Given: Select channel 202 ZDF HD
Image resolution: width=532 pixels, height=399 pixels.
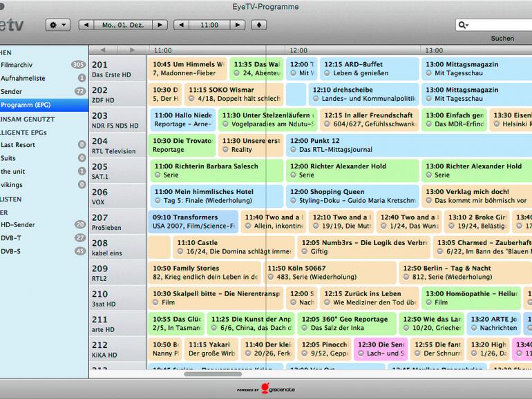Looking at the screenshot, I should click(117, 95).
